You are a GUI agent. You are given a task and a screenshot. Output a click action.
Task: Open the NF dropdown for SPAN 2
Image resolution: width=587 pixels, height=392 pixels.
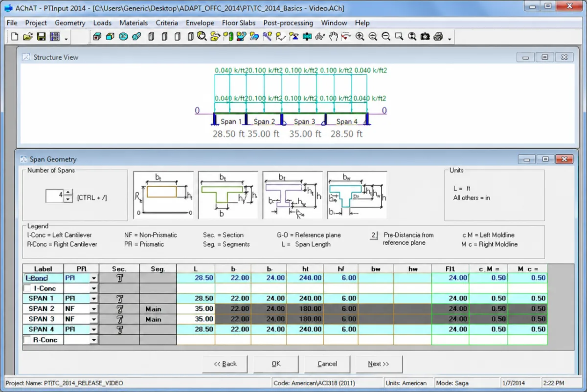click(94, 308)
